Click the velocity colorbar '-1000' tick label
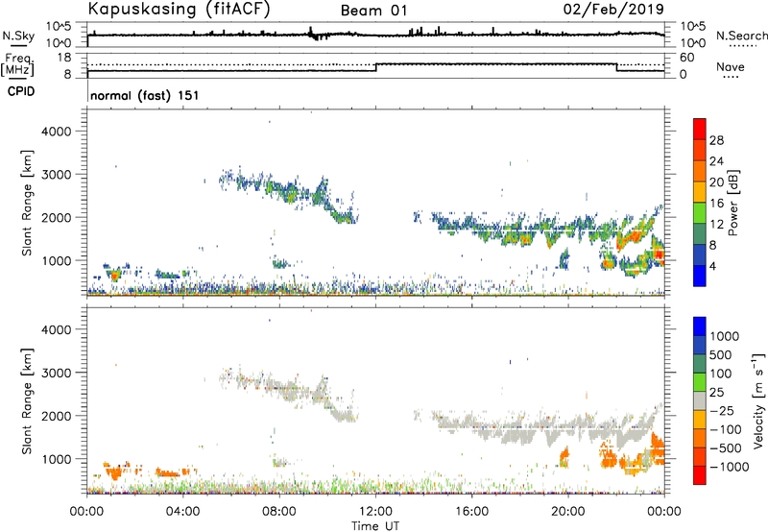The width and height of the screenshot is (768, 532). point(729,467)
